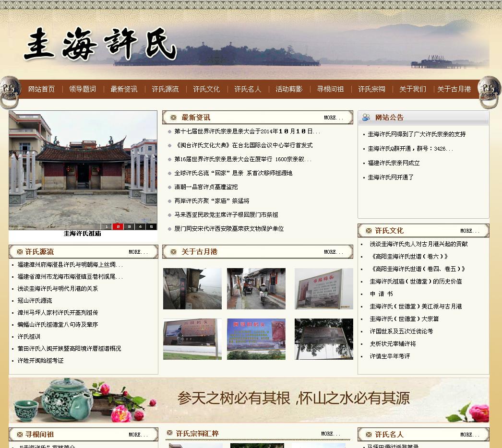Click the people icon beside 网站公告
Viewport: 502px width, 448px height.
366,118
